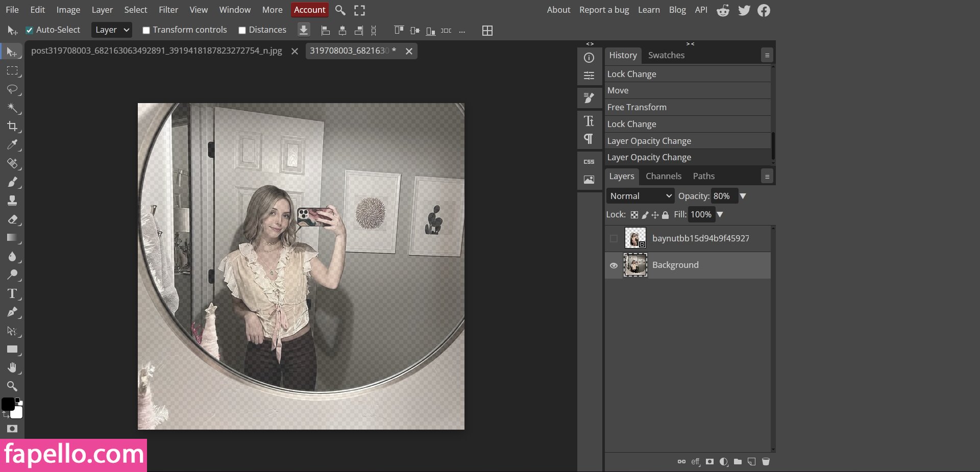This screenshot has height=472, width=980.
Task: Expand the Opacity slider arrow
Action: (743, 196)
